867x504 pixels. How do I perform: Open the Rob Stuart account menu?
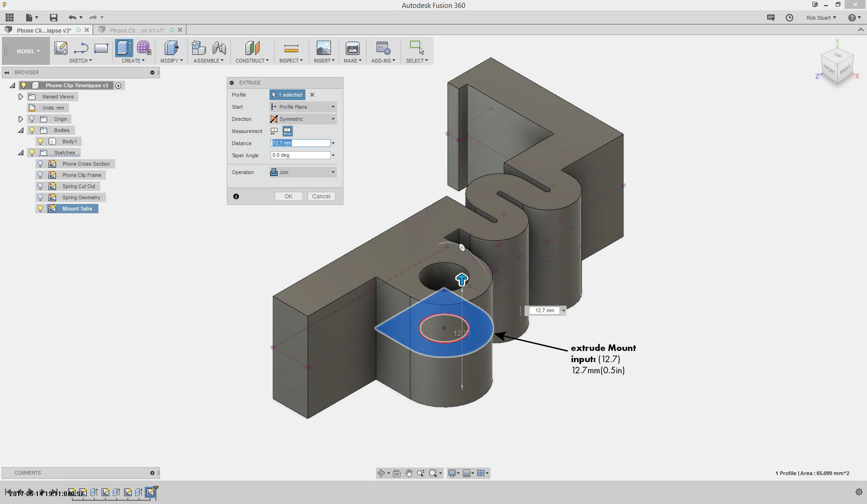point(821,18)
